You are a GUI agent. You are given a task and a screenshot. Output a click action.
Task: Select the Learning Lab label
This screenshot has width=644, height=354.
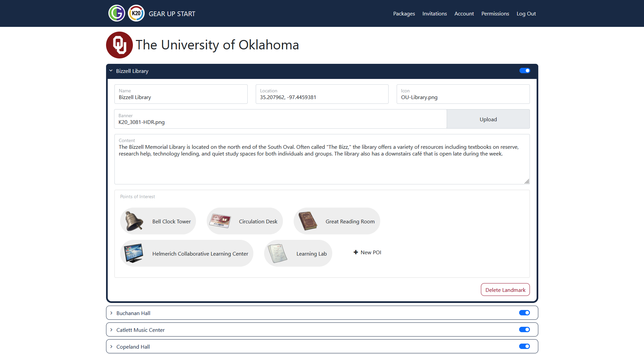311,254
